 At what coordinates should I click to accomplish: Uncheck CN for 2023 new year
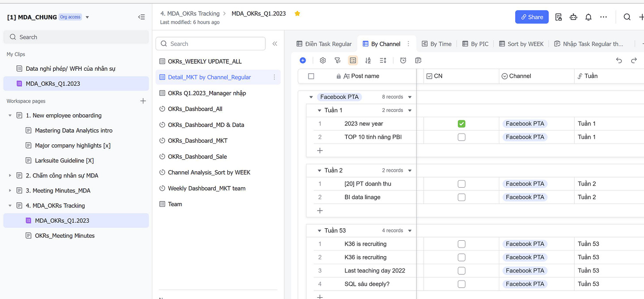coord(461,124)
